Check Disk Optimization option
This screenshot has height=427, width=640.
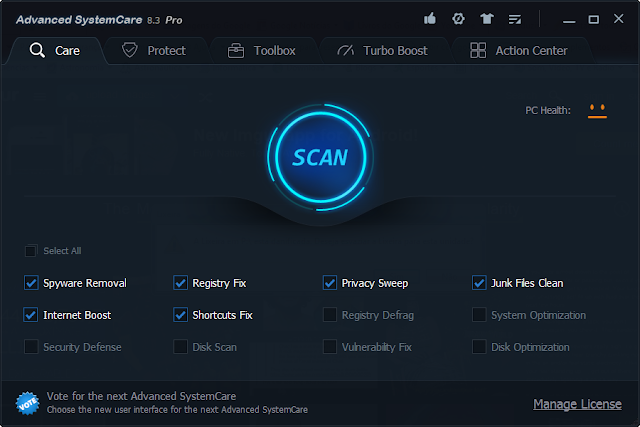[x=479, y=347]
